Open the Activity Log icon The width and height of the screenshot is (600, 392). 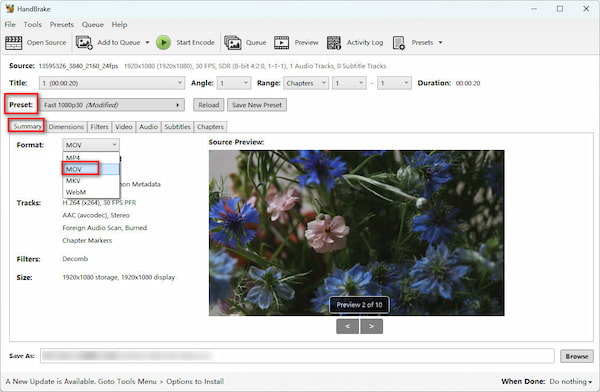click(x=334, y=42)
